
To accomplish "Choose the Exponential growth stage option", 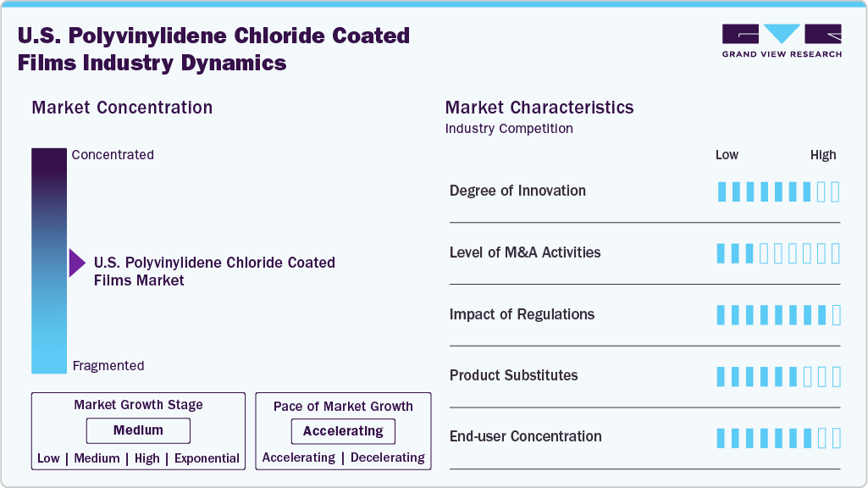I will click(x=207, y=458).
